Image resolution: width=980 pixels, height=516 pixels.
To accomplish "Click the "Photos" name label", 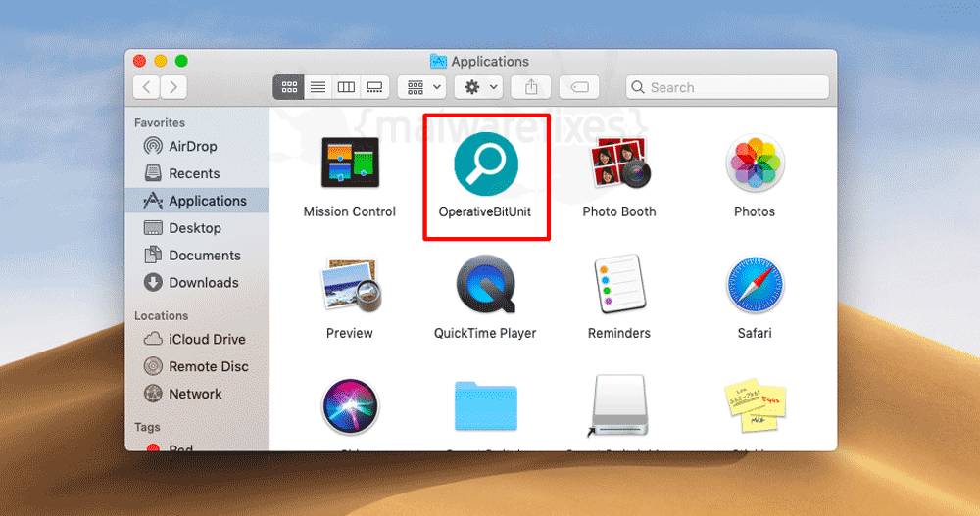I will pyautogui.click(x=755, y=211).
